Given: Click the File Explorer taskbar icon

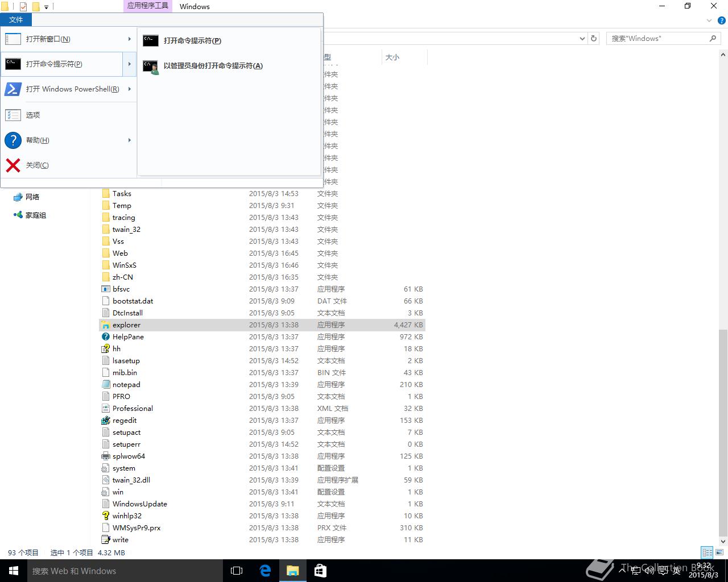Looking at the screenshot, I should click(292, 571).
